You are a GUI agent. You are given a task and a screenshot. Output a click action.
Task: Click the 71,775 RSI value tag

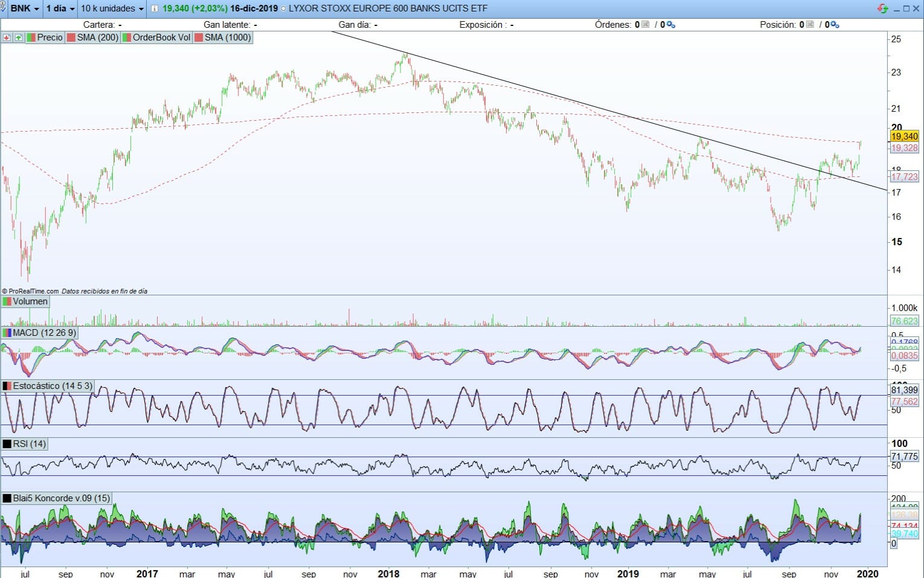tap(904, 457)
